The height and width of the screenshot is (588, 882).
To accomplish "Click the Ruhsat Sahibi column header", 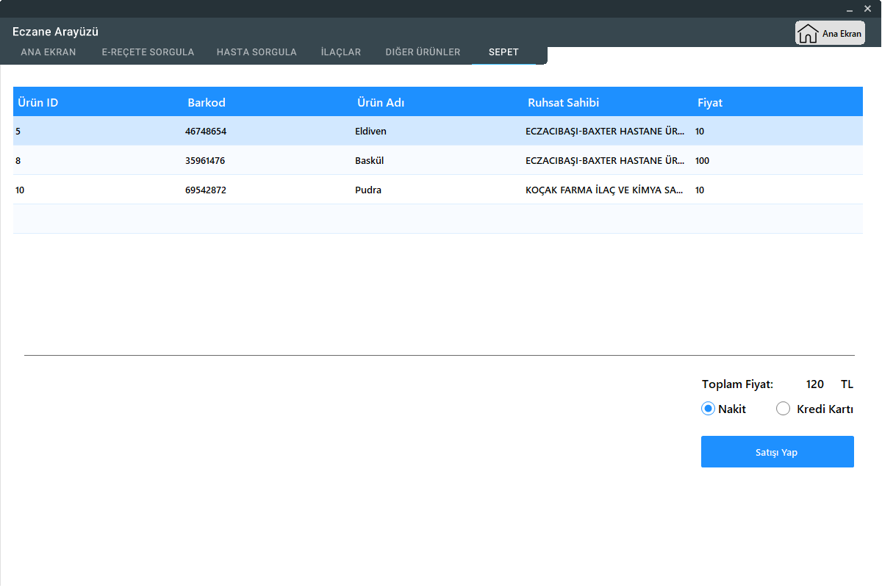I will (563, 103).
